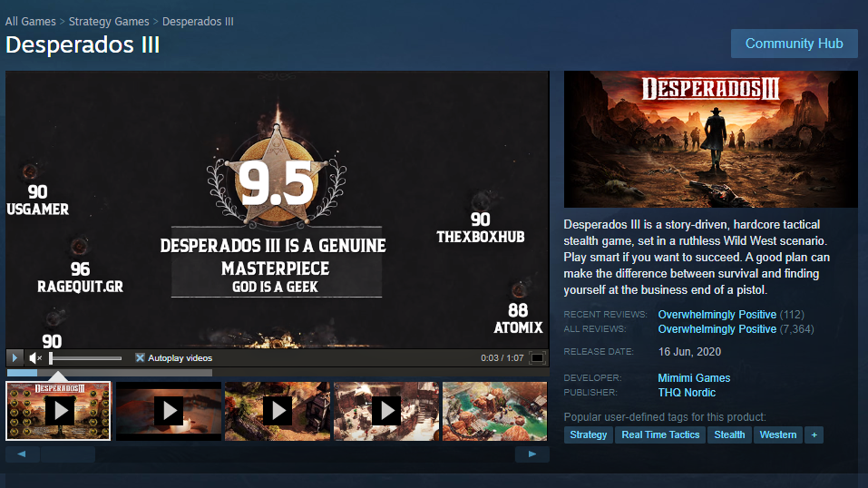Open the Community Hub

794,44
